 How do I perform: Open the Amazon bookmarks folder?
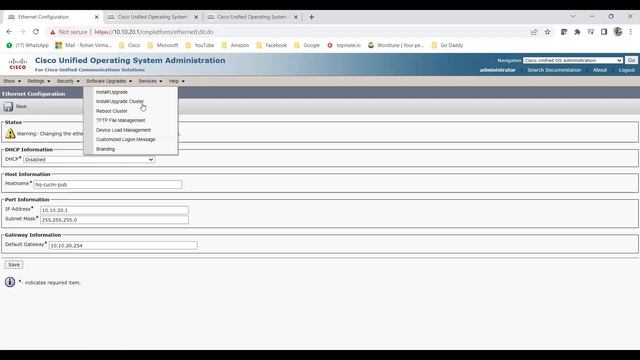pyautogui.click(x=235, y=45)
